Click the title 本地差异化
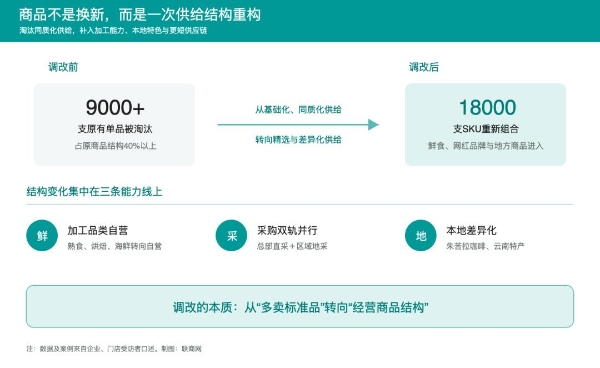This screenshot has height=368, width=600. (x=471, y=230)
